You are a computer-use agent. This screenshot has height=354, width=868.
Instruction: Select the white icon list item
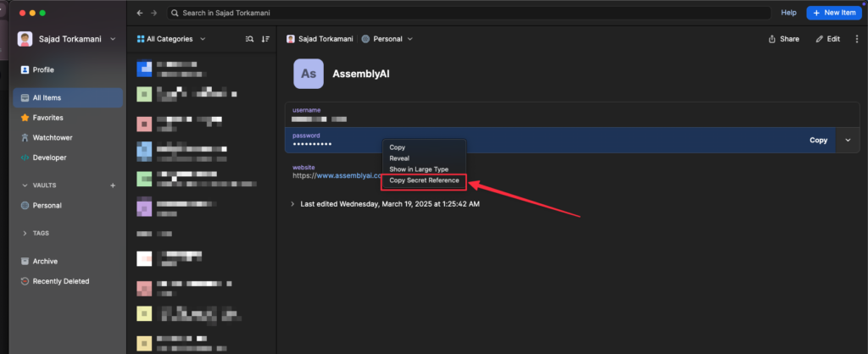coord(144,258)
